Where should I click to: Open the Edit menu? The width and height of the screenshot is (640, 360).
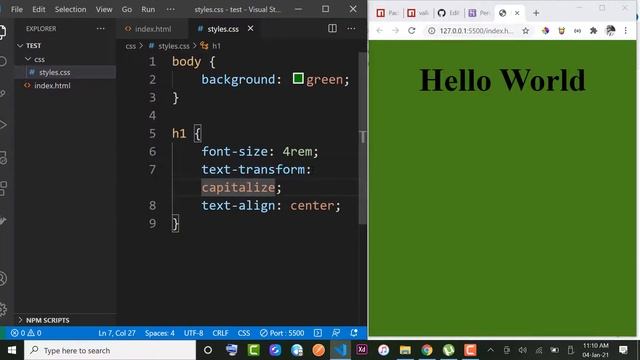coord(39,9)
